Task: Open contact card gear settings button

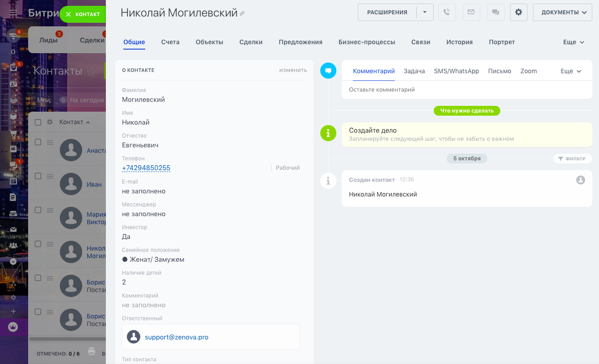Action: [519, 13]
